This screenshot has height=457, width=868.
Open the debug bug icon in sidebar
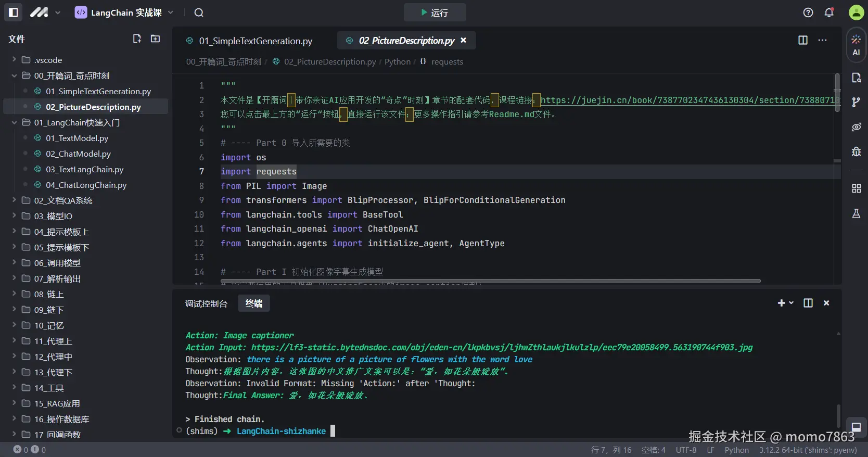856,151
